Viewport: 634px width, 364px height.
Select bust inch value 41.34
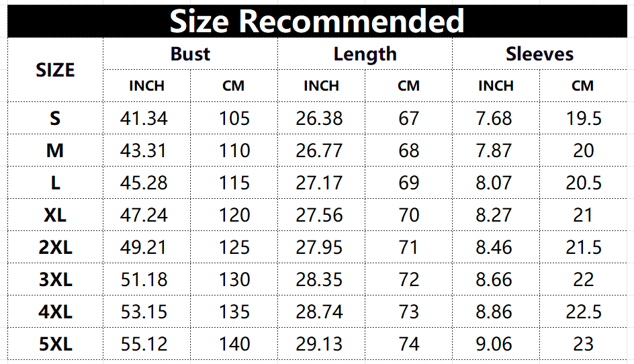tap(144, 119)
